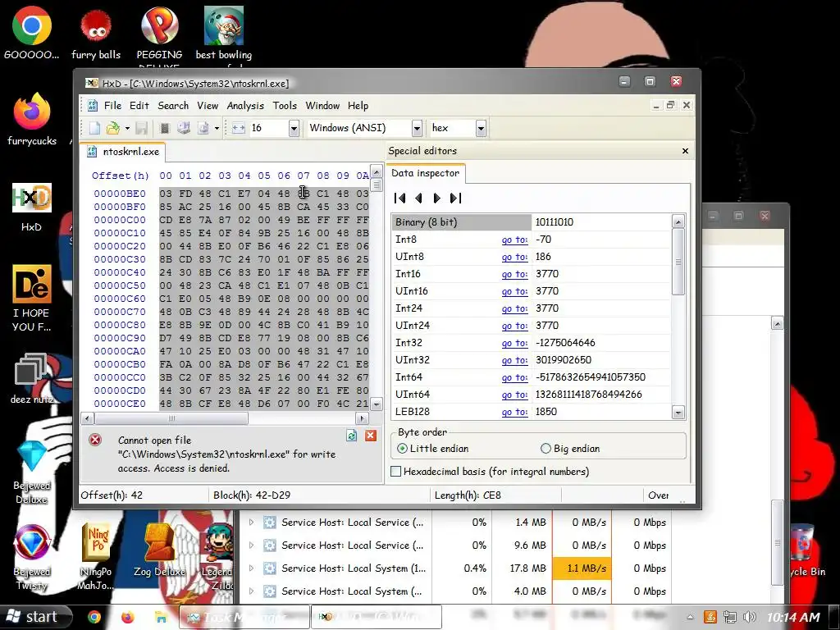Click the New file toolbar icon
Image resolution: width=840 pixels, height=630 pixels.
[x=94, y=128]
